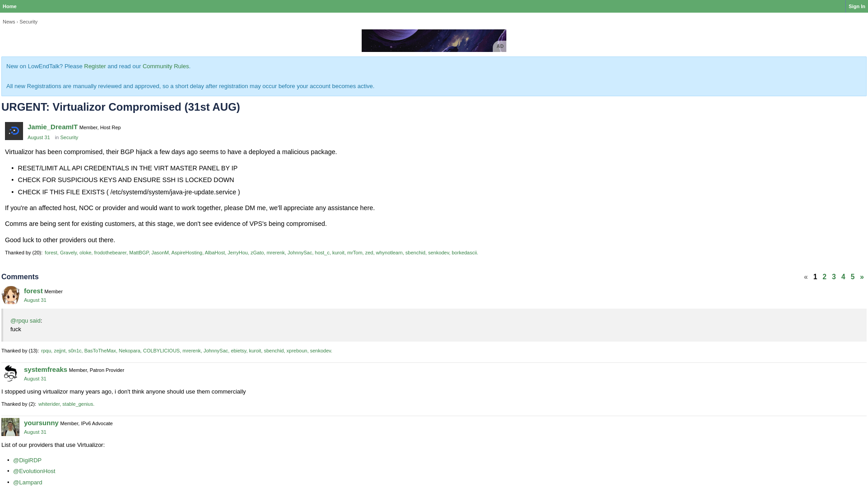Screen dimensions: 868x488
Task: Click the space banner advertisement
Action: (434, 41)
